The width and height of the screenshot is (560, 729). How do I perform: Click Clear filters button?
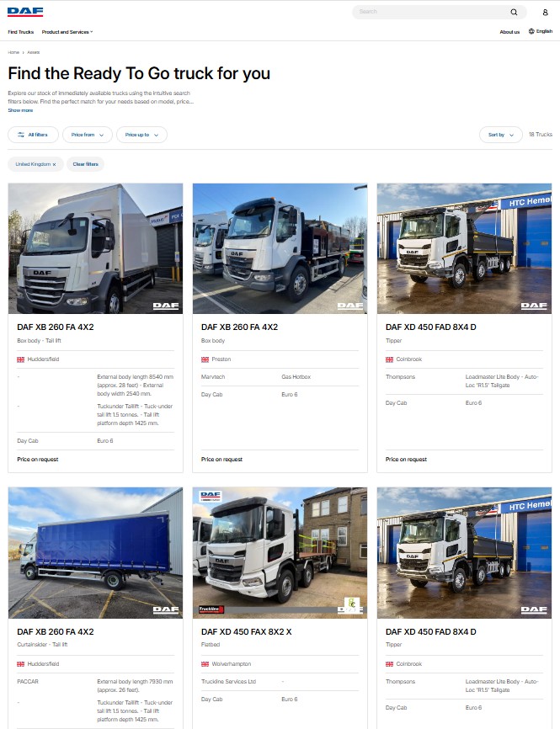tap(86, 164)
